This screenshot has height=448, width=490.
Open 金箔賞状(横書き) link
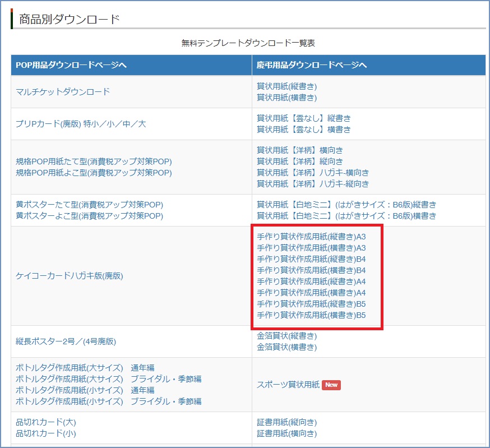pyautogui.click(x=286, y=347)
